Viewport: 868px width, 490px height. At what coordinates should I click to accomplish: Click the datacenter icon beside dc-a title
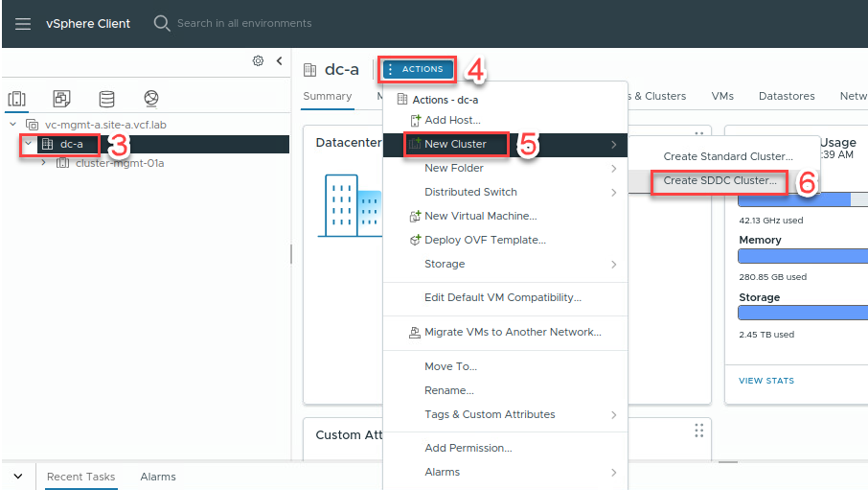tap(310, 70)
